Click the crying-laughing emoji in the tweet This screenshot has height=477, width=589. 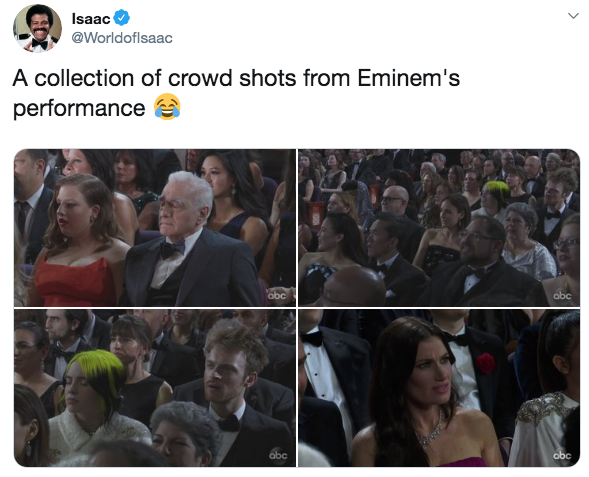167,107
